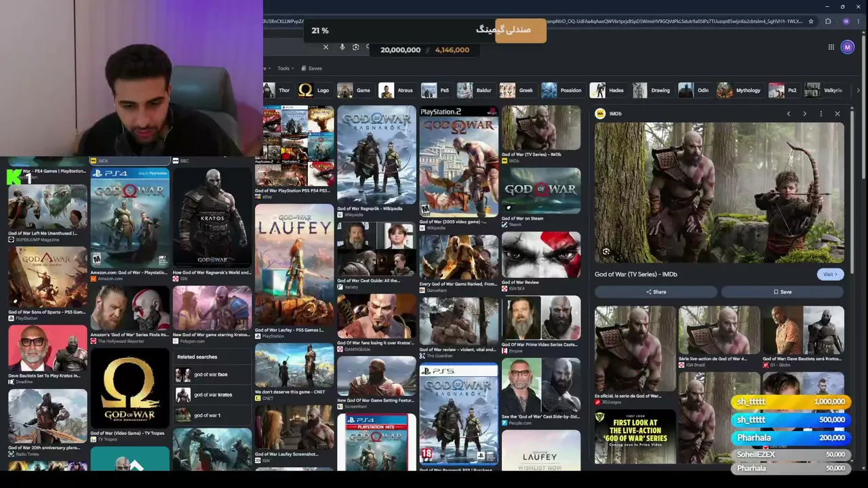Open the PlayStation 2 God of War cover thumbnail
This screenshot has height=488, width=868.
458,161
